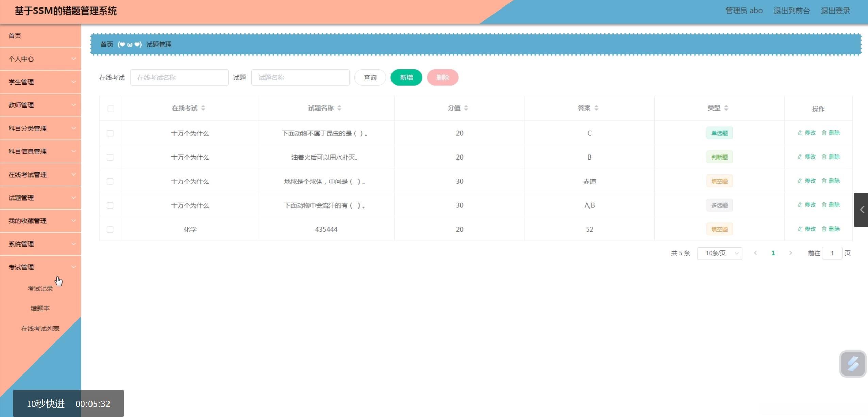Open 错题本 in the sidebar submenu
The width and height of the screenshot is (868, 417).
40,308
